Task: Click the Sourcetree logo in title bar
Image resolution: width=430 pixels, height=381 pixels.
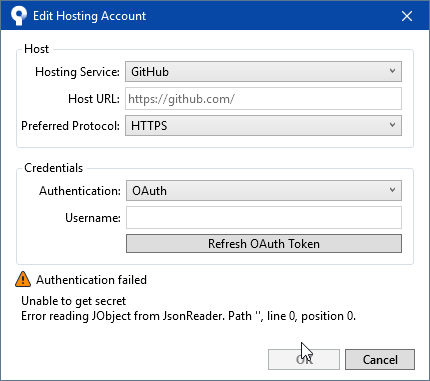Action: click(19, 15)
